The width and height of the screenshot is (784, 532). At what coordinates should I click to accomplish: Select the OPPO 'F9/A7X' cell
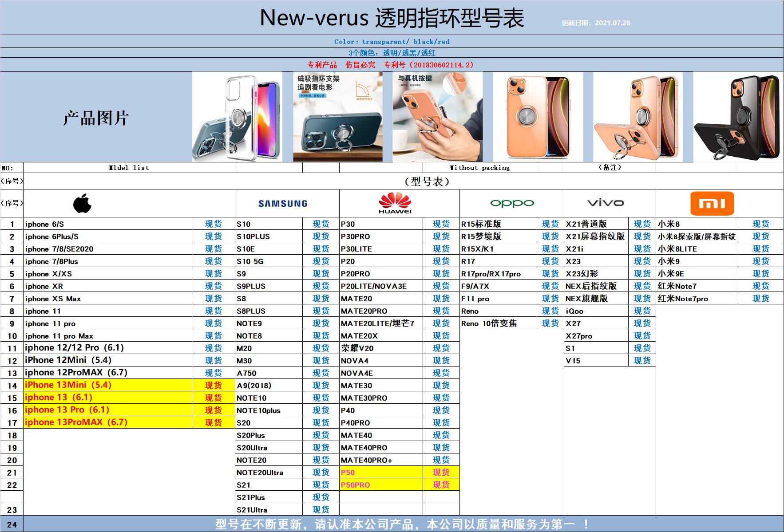pyautogui.click(x=498, y=286)
